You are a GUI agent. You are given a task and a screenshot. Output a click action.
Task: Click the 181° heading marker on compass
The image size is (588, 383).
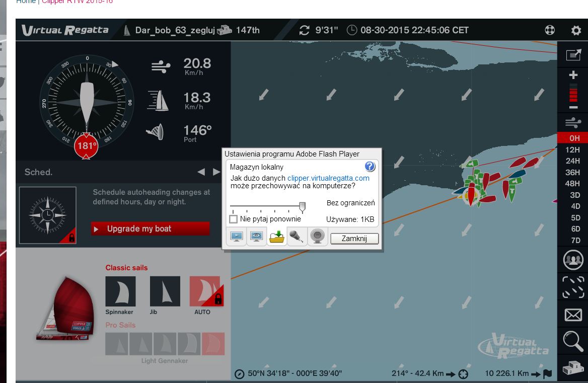click(86, 145)
